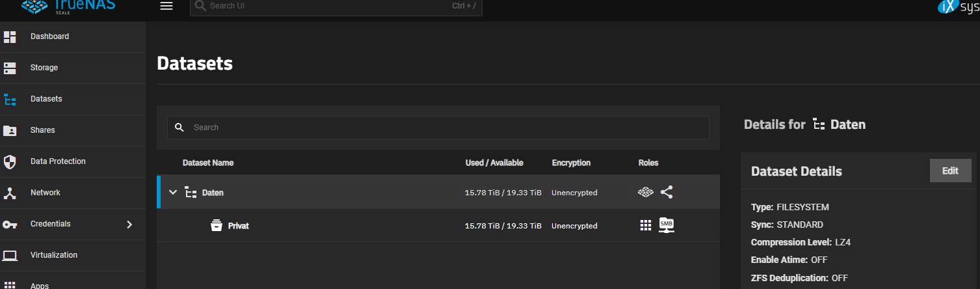Select the Privat dataset row
This screenshot has width=980, height=289.
(x=438, y=225)
